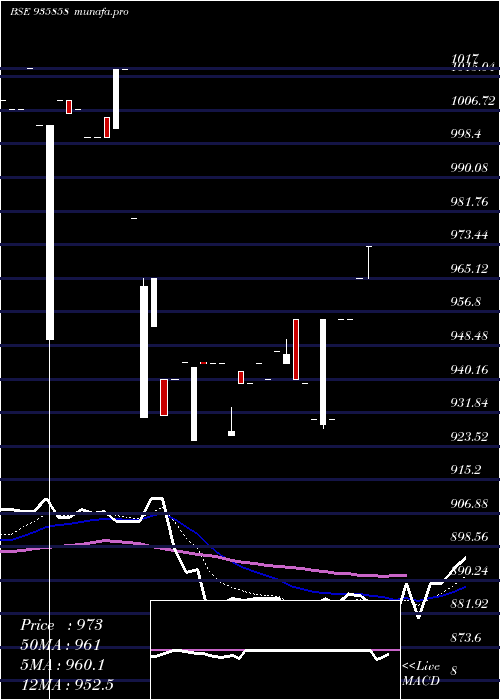Click the 1017 top price label
The width and height of the screenshot is (500, 700).
click(465, 58)
